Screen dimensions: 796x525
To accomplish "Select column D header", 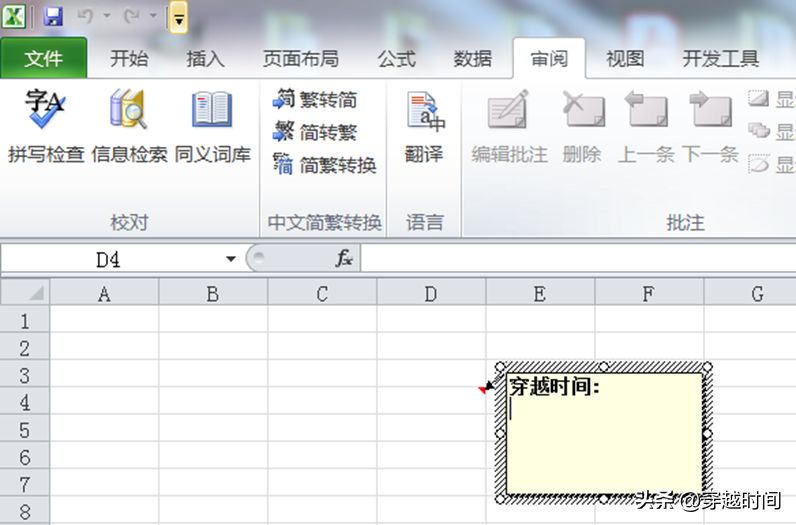I will click(x=431, y=293).
